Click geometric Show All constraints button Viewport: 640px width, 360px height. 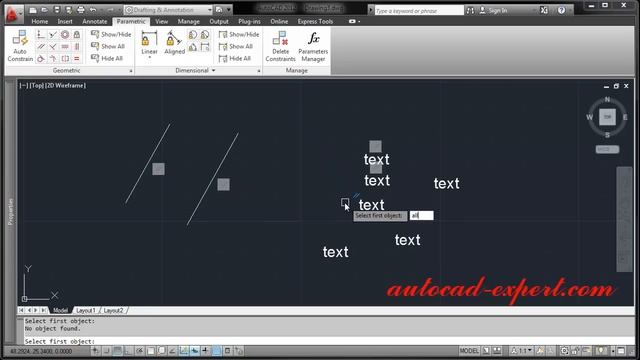click(x=108, y=47)
